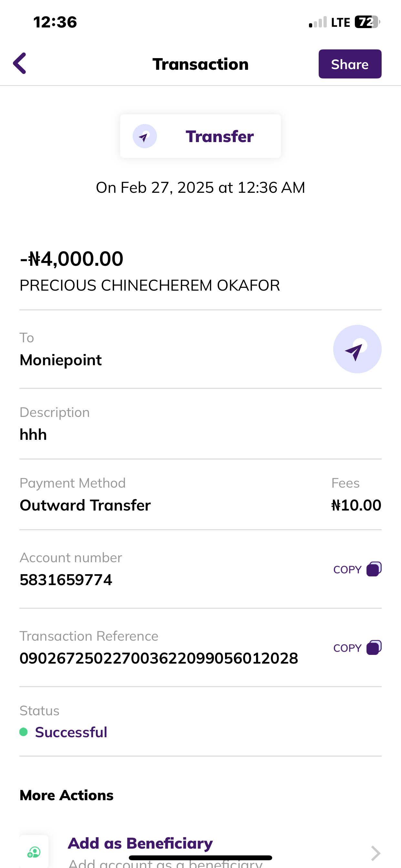The image size is (401, 868).
Task: Tap the green Successful status dot
Action: coord(24,732)
